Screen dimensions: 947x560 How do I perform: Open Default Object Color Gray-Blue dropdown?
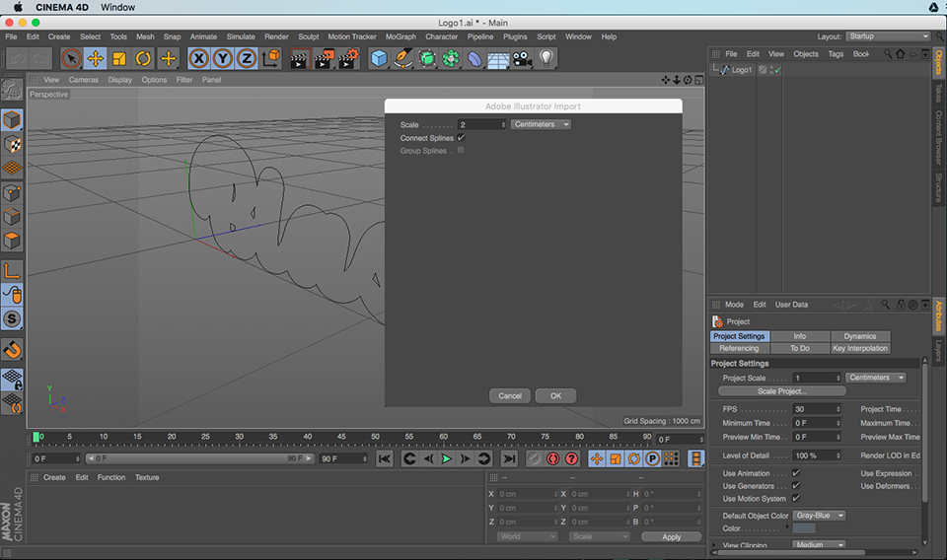pyautogui.click(x=819, y=516)
